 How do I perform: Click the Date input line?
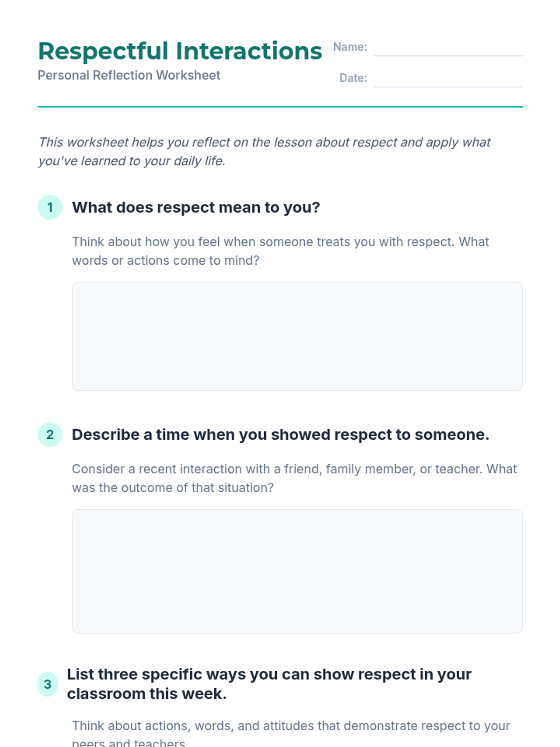click(448, 79)
